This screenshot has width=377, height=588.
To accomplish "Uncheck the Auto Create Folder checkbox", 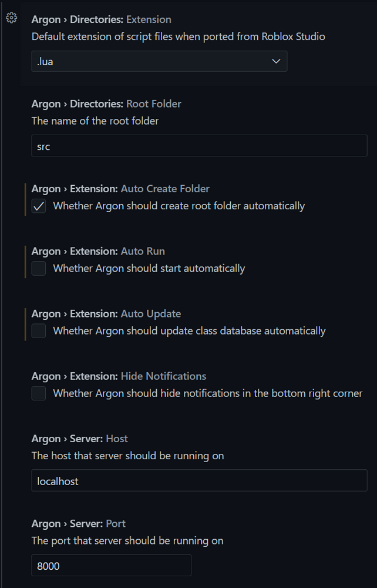I will click(x=39, y=206).
